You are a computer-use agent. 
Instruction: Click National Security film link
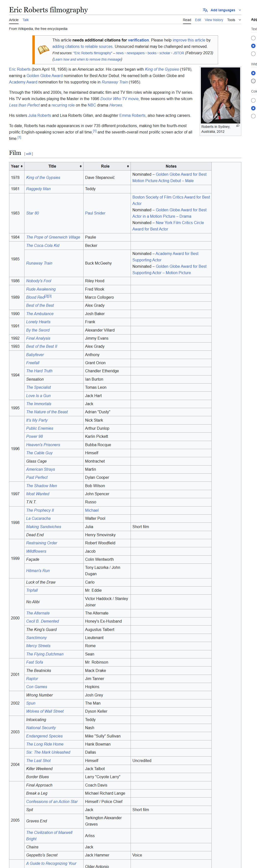coord(41,727)
